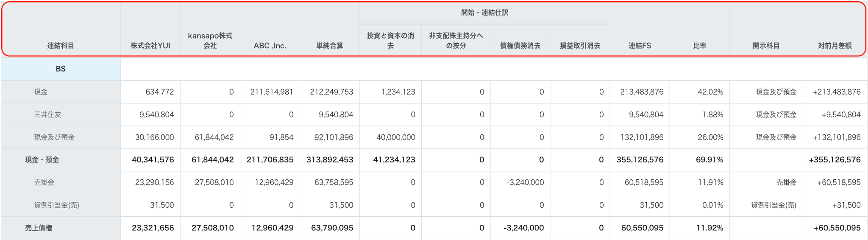Click the 非支配株主持分への按分 column header

point(456,41)
